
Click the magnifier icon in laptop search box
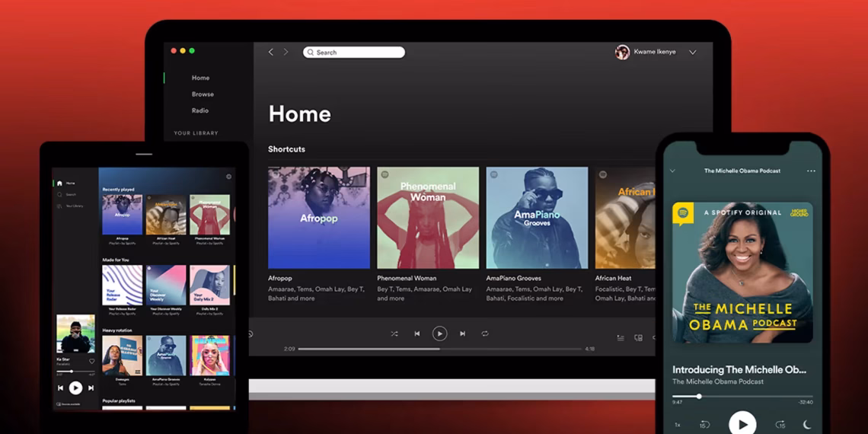[x=311, y=53]
